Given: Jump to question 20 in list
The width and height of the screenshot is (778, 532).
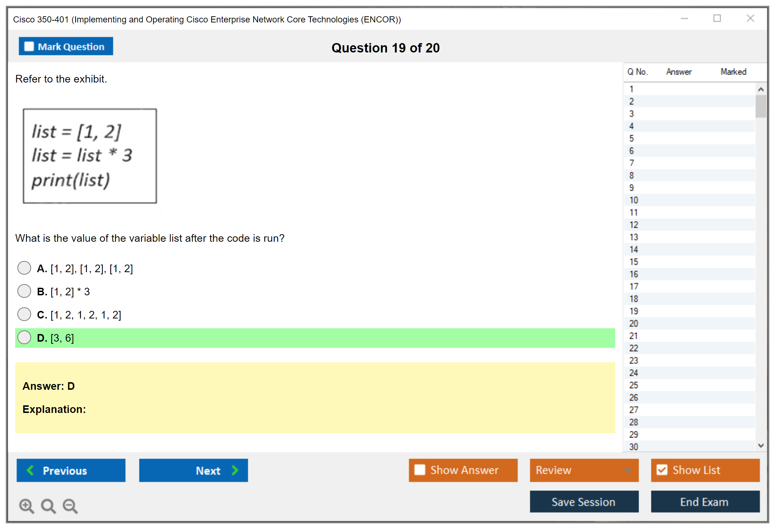Looking at the screenshot, I should (x=634, y=324).
